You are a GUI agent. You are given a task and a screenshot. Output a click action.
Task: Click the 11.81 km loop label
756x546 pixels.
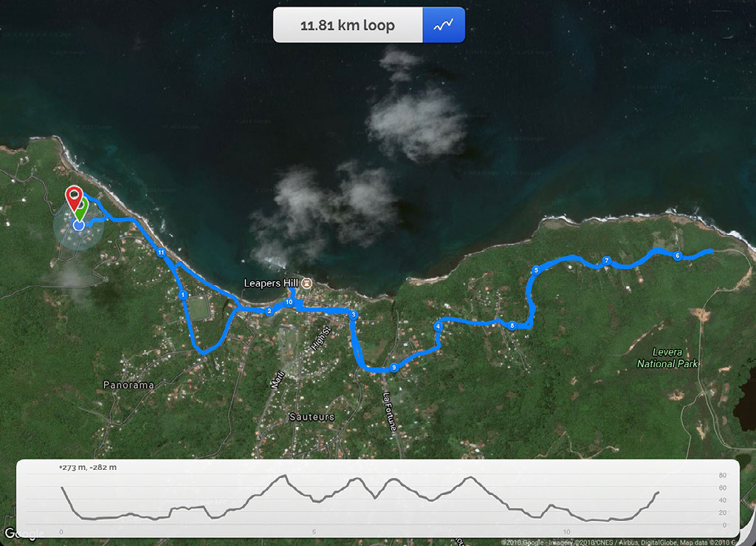point(348,25)
